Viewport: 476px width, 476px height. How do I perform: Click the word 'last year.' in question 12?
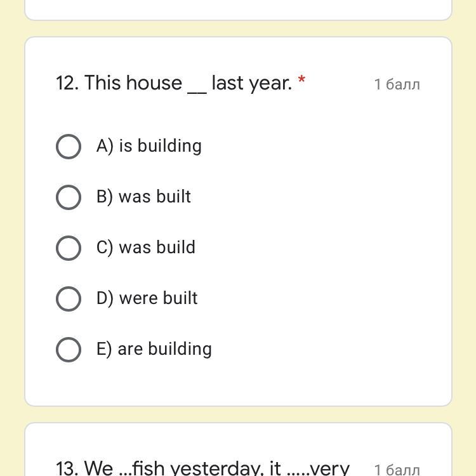coord(251,83)
